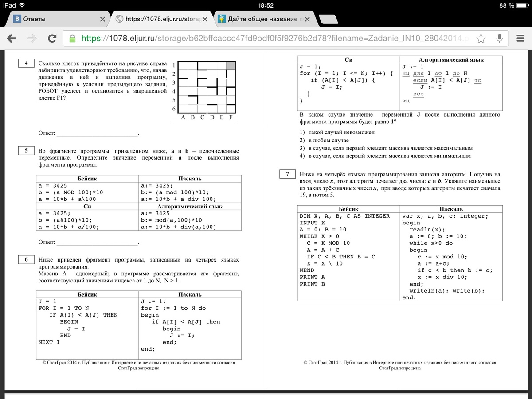532x399 pixels.
Task: Click the globe favicon on eljur tab
Action: pyautogui.click(x=119, y=19)
